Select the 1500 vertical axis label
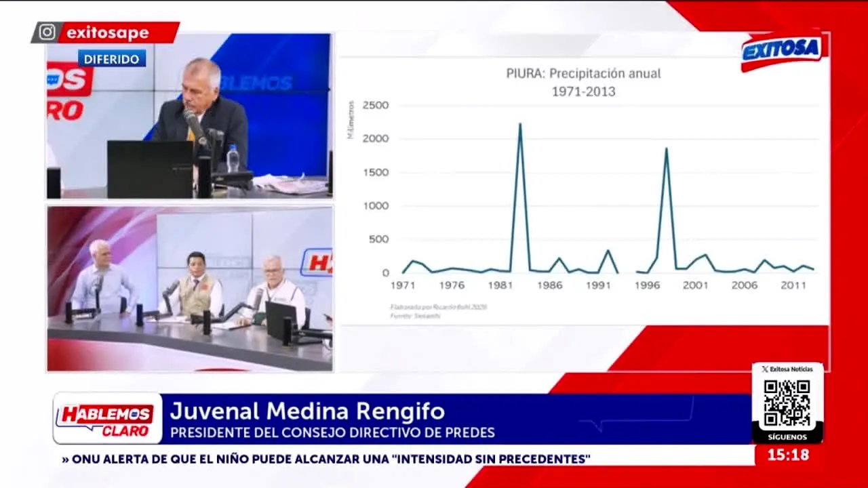 click(376, 172)
